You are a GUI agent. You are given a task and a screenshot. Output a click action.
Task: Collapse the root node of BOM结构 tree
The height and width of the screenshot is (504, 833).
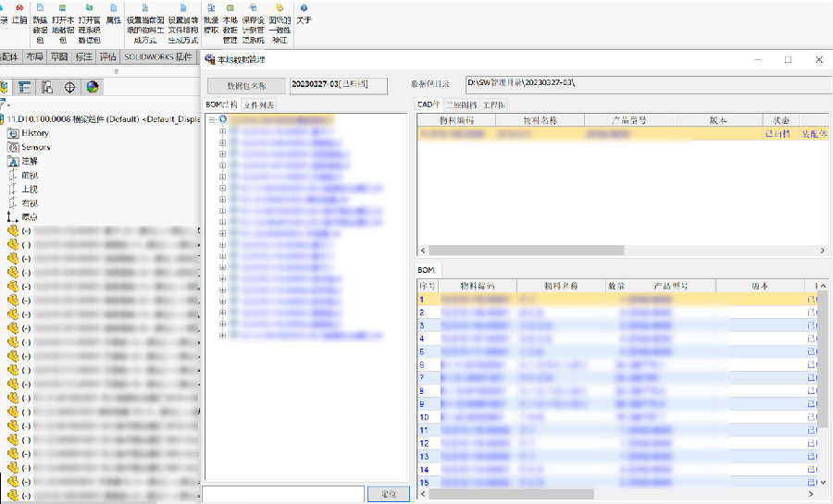tap(212, 120)
